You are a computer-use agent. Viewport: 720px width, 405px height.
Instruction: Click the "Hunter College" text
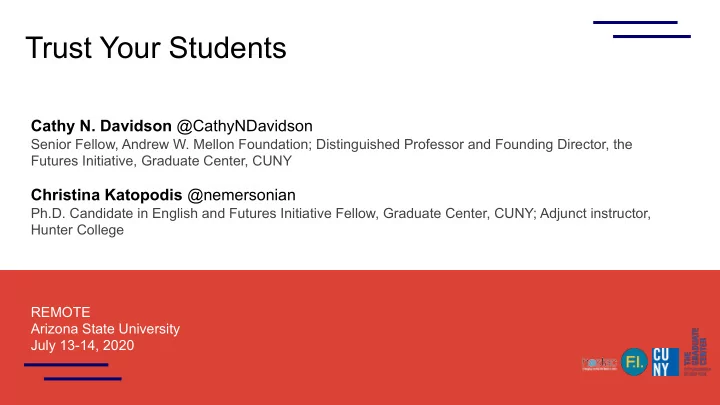pyautogui.click(x=77, y=230)
